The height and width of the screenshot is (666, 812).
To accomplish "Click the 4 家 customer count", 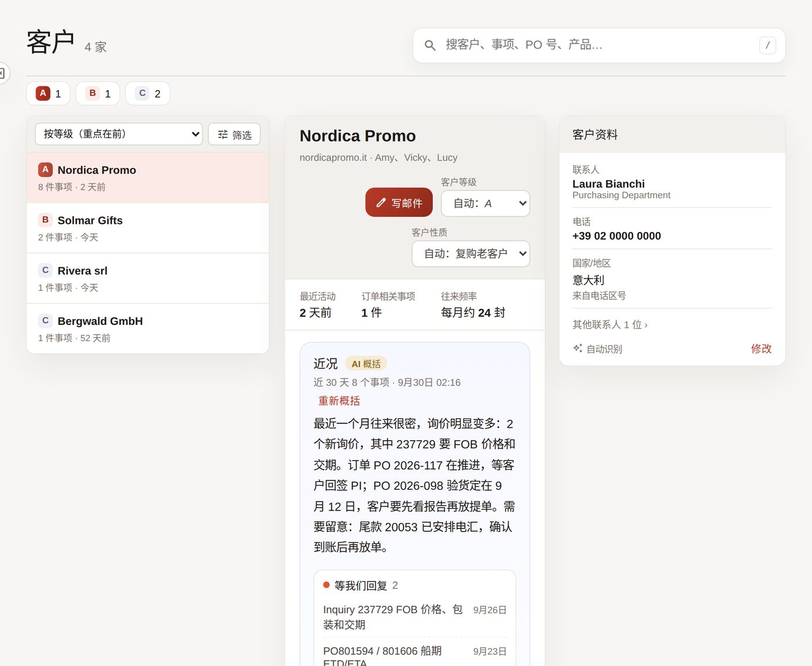I will pyautogui.click(x=96, y=47).
